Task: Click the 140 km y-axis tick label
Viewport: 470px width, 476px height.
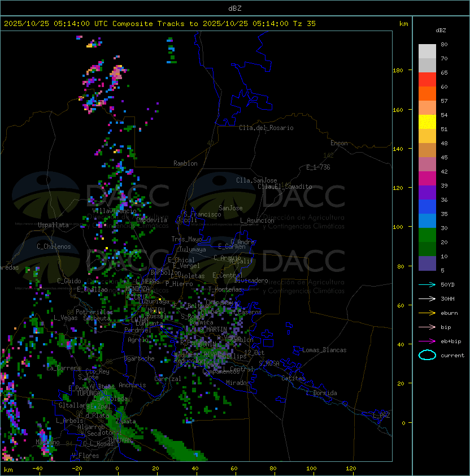Action: pos(398,149)
